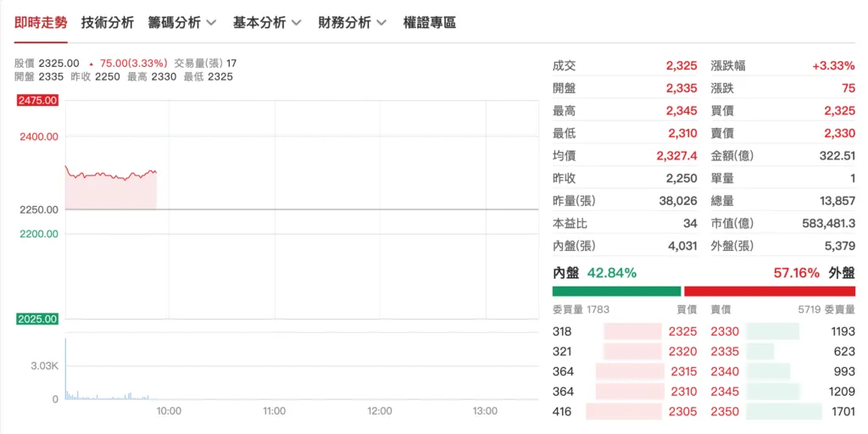
Task: Click the 2025.00 lower limit price label
Action: pos(39,319)
